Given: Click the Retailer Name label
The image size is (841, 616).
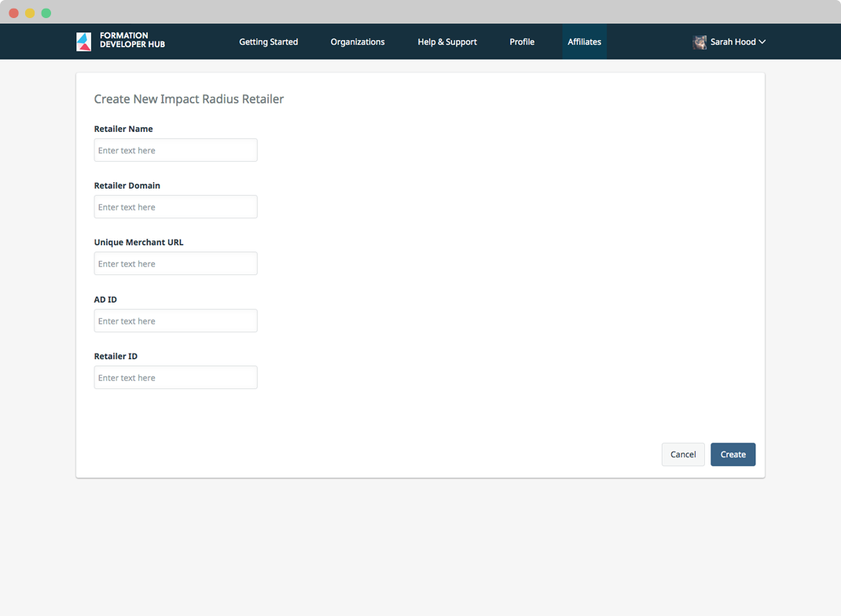Looking at the screenshot, I should click(x=123, y=129).
